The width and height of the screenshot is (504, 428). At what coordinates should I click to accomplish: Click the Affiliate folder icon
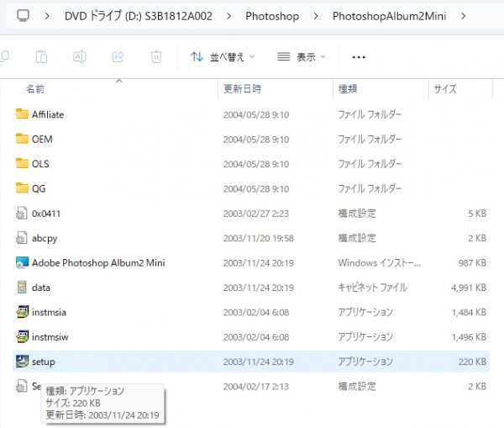22,114
